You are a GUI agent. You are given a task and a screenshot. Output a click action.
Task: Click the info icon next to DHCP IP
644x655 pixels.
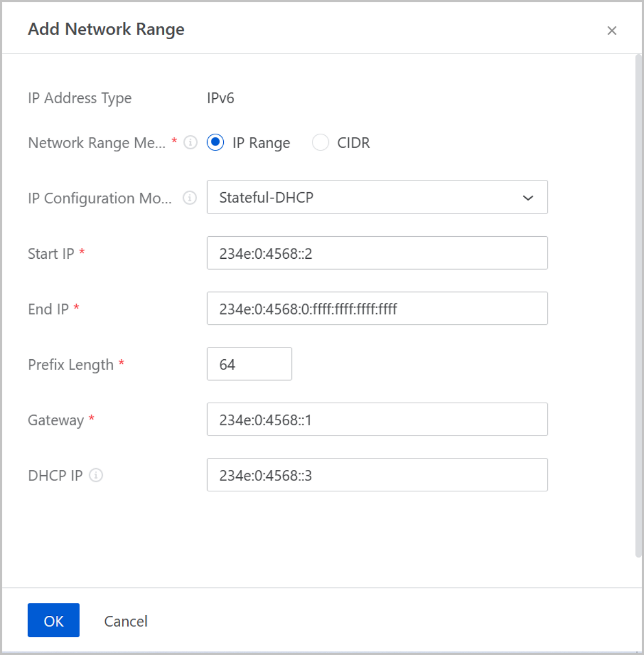(x=96, y=475)
